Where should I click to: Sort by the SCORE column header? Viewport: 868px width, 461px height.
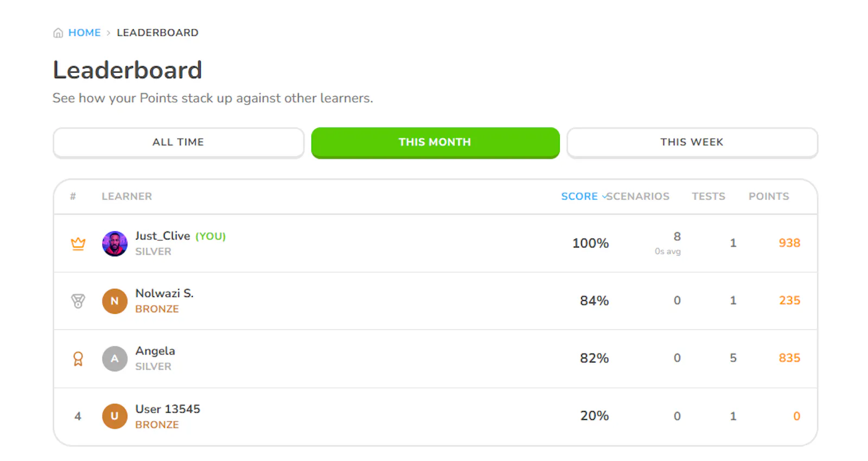coord(579,197)
